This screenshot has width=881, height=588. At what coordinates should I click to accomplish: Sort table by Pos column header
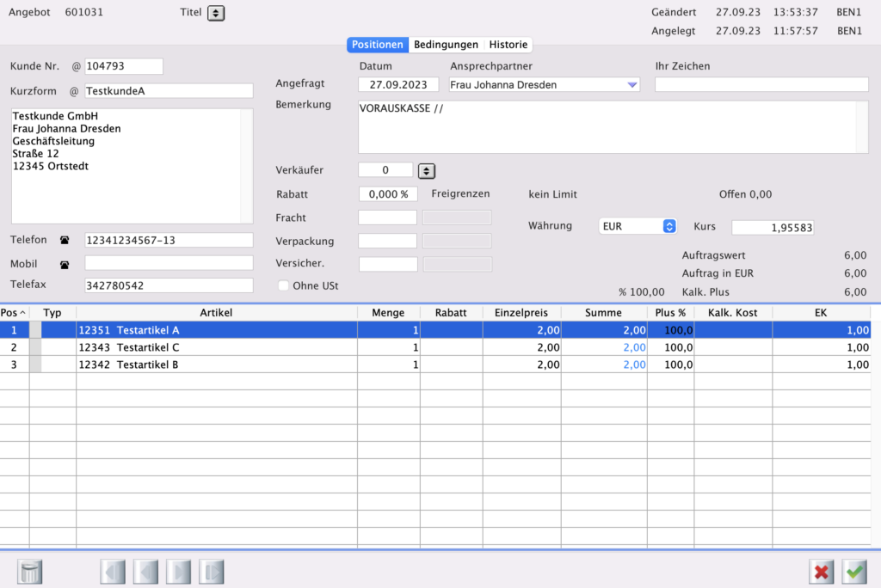14,313
